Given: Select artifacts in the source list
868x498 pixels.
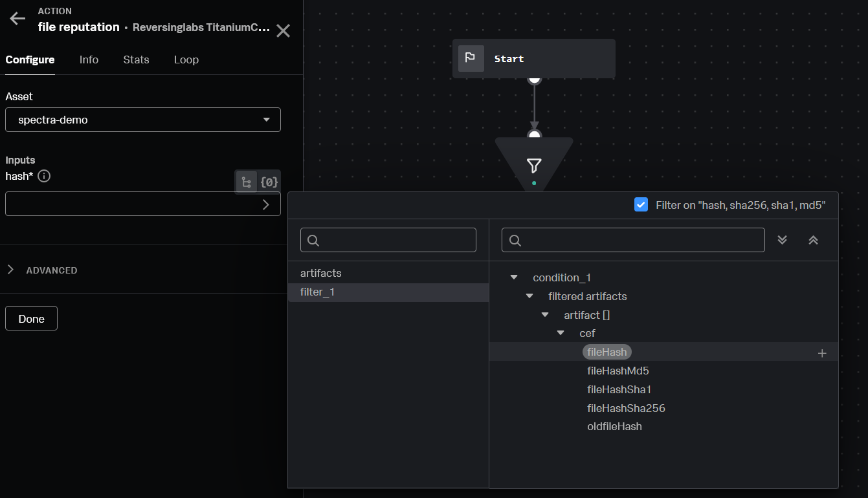Looking at the screenshot, I should tap(388, 274).
